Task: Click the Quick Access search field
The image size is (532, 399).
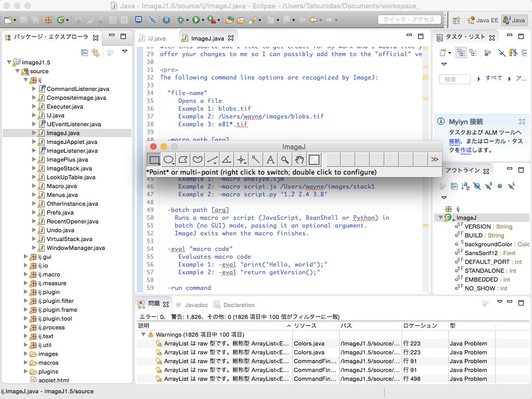Action: pos(409,20)
